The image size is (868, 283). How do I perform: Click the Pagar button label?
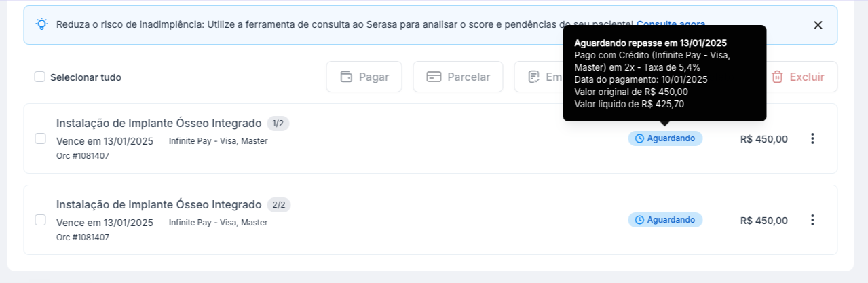tap(374, 77)
